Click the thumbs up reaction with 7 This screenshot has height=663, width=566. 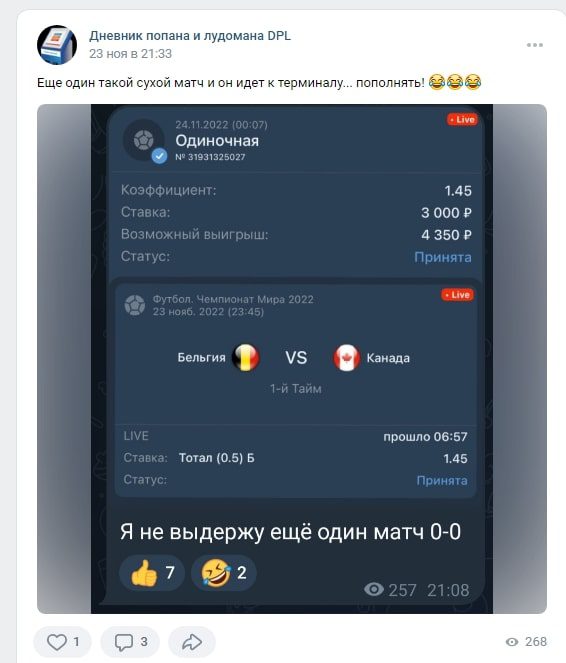[152, 573]
